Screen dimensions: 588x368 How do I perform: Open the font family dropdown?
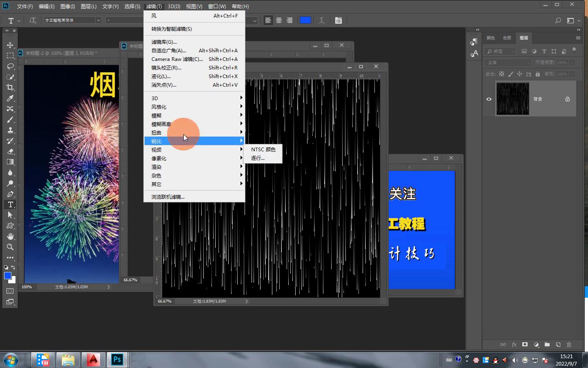tap(98, 20)
